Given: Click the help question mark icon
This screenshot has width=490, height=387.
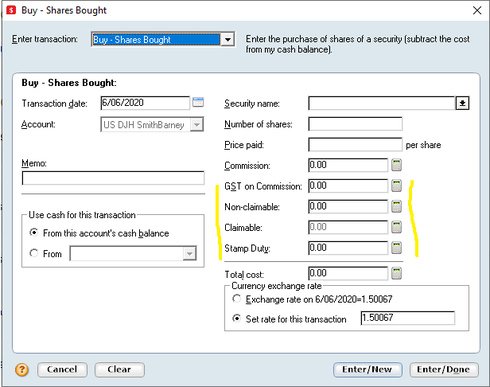Looking at the screenshot, I should [22, 369].
